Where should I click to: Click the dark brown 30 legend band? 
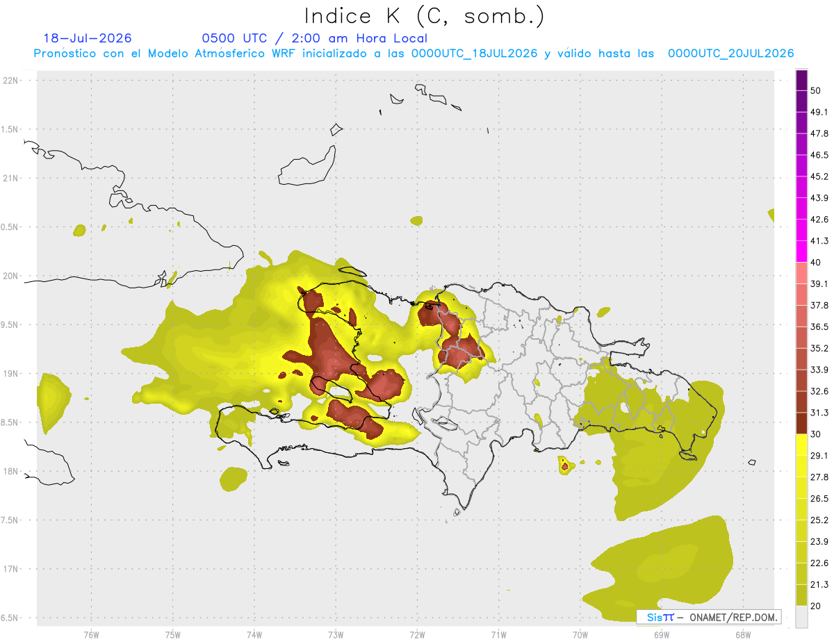pyautogui.click(x=801, y=423)
